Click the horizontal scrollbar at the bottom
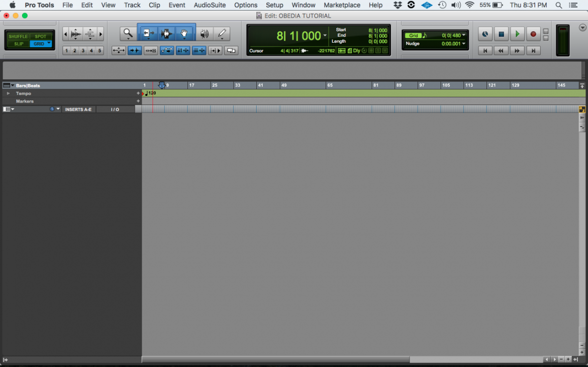The height and width of the screenshot is (367, 588). pyautogui.click(x=276, y=359)
